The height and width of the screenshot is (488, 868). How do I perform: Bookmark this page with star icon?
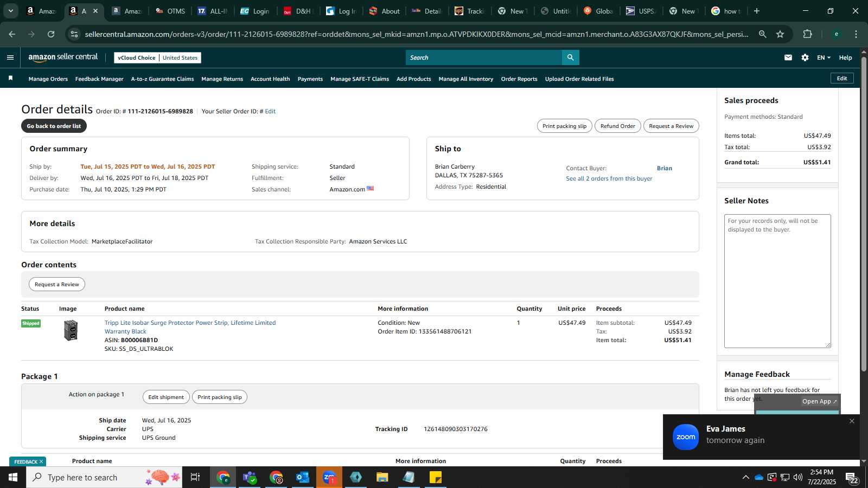click(780, 34)
